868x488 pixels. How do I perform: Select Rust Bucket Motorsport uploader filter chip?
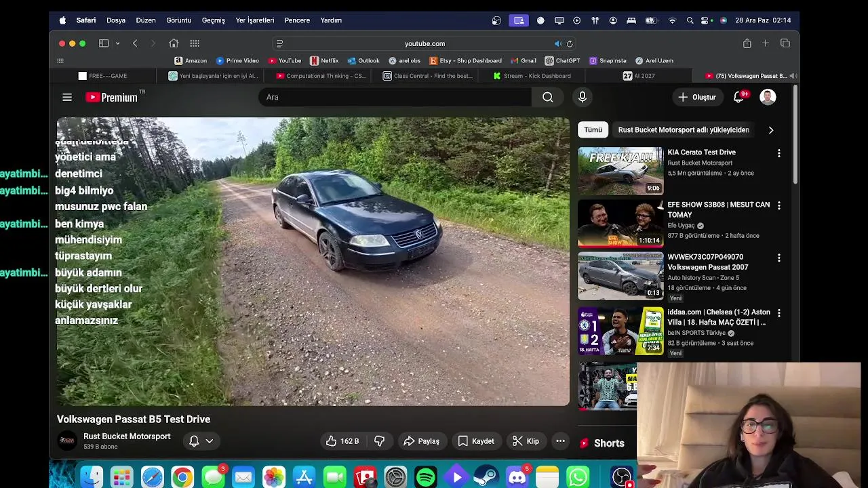[684, 129]
